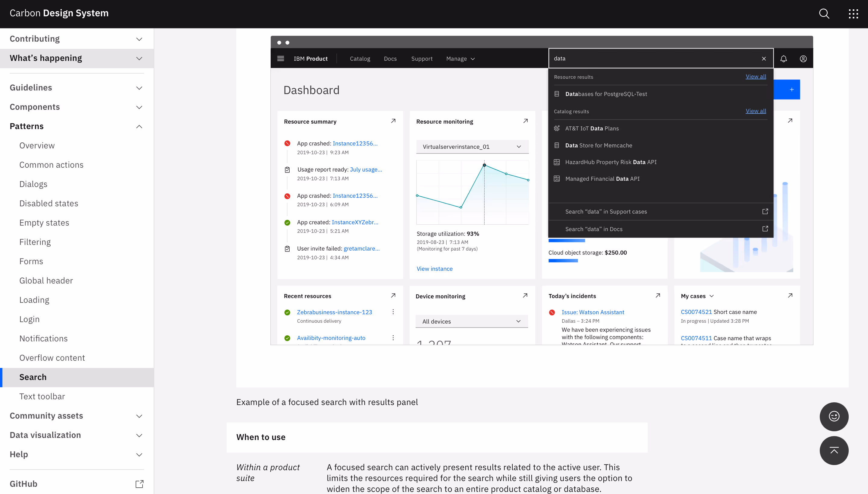This screenshot has height=494, width=868.
Task: Click the blue plus button on dashboard
Action: [x=791, y=89]
